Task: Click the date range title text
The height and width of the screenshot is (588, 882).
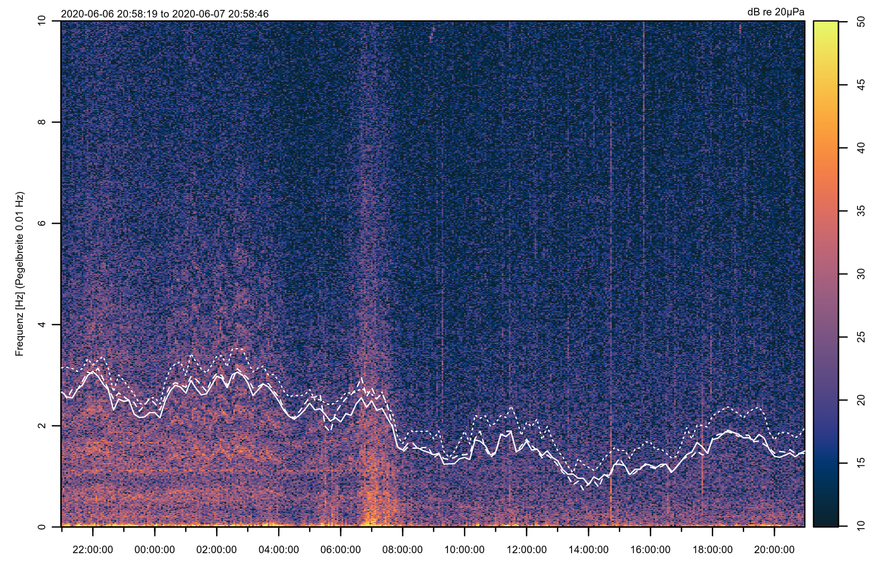Action: click(x=165, y=14)
